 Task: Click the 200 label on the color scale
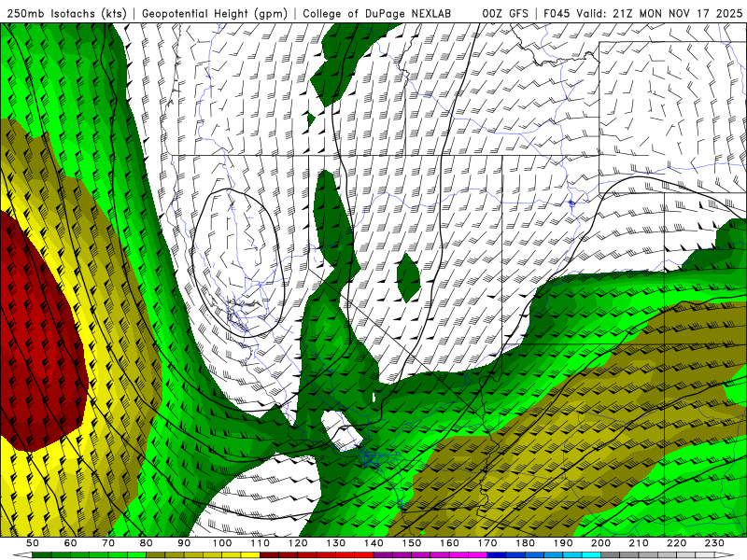coord(600,543)
